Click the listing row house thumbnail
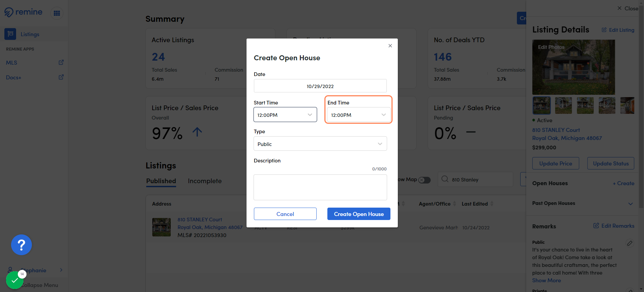Viewport: 644px width, 292px height. point(161,227)
